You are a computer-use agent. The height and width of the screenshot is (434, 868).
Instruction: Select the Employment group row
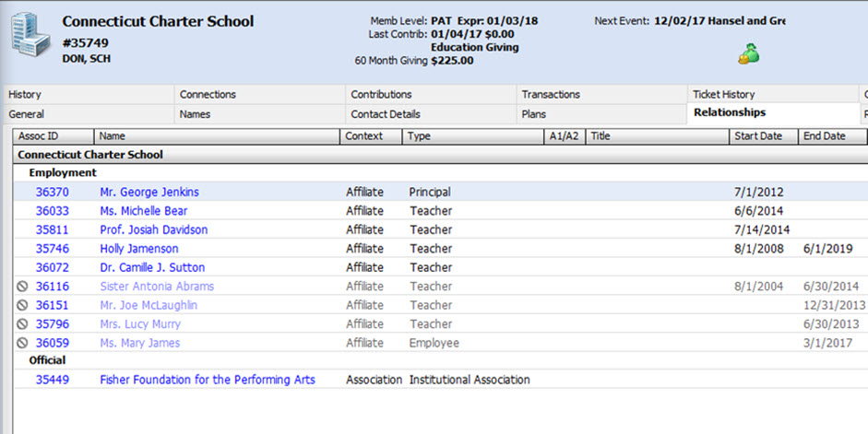(x=63, y=173)
